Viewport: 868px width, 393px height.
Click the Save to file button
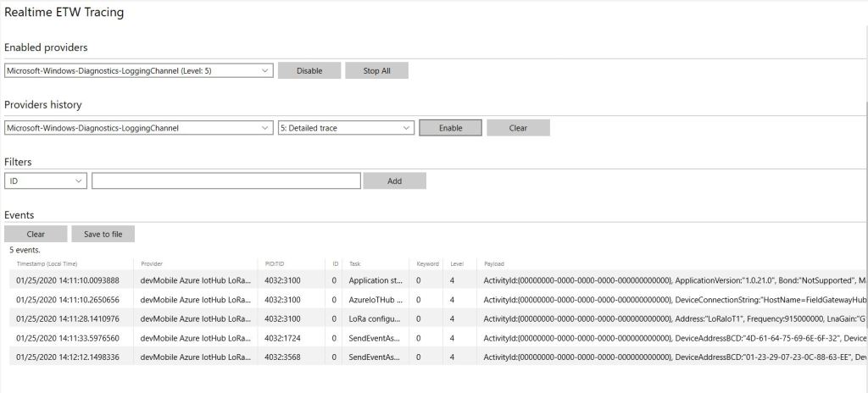103,234
